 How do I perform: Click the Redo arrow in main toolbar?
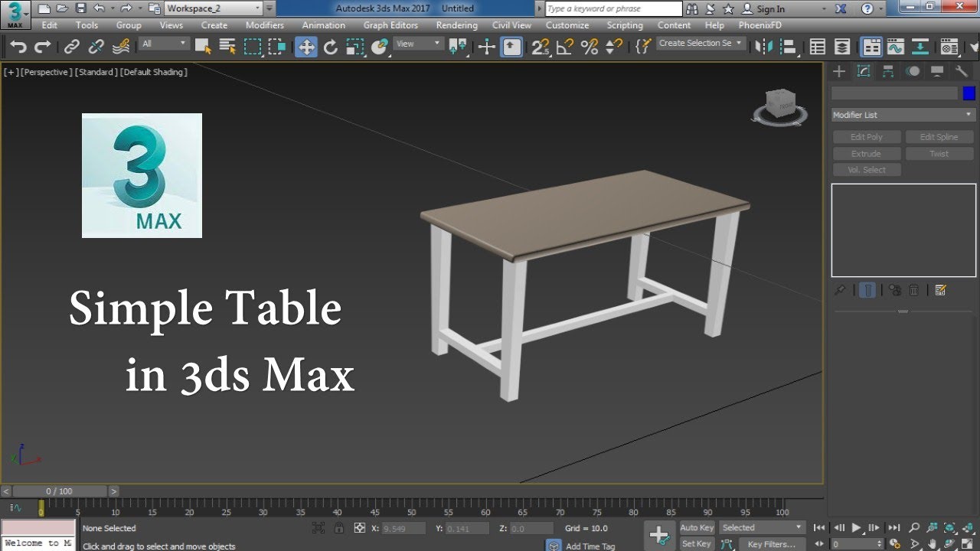pyautogui.click(x=43, y=47)
